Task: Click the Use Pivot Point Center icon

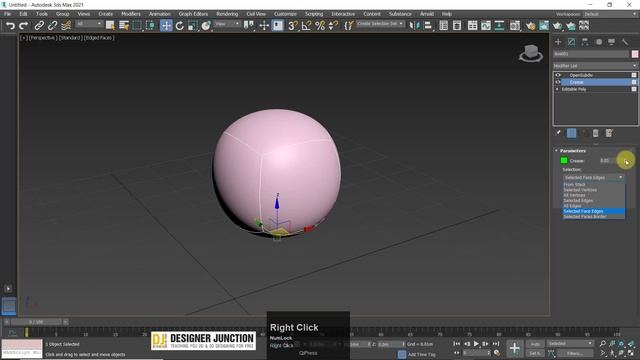Action: [x=248, y=26]
